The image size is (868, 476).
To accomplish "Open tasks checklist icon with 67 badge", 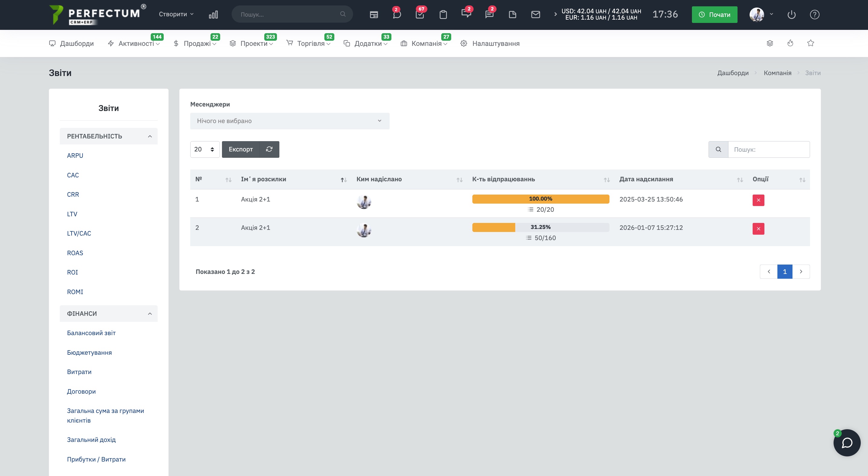I will 420,14.
